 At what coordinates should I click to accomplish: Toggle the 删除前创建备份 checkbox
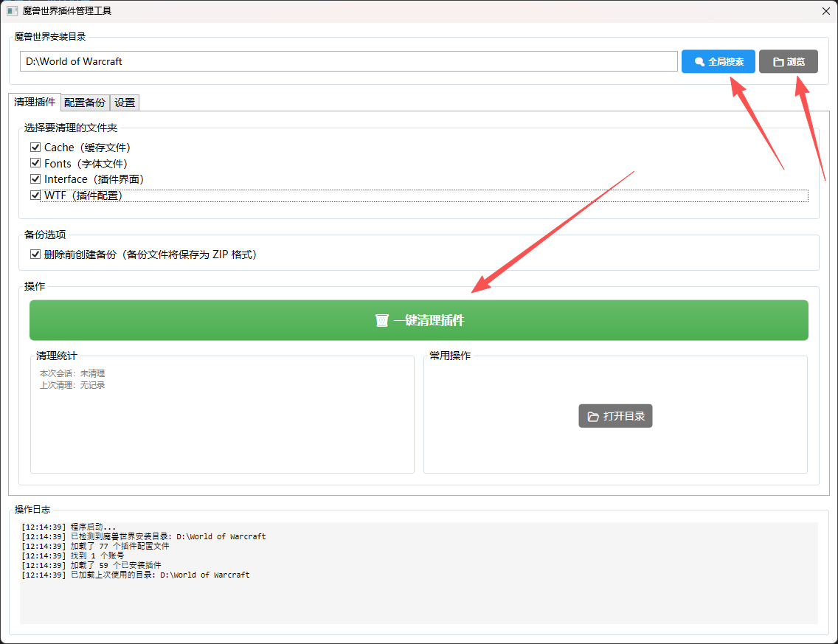[35, 255]
